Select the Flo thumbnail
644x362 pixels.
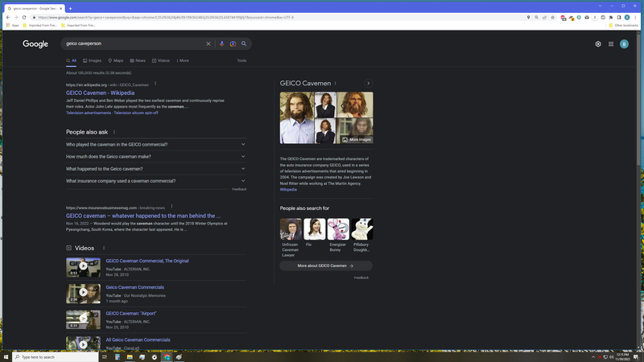315,228
